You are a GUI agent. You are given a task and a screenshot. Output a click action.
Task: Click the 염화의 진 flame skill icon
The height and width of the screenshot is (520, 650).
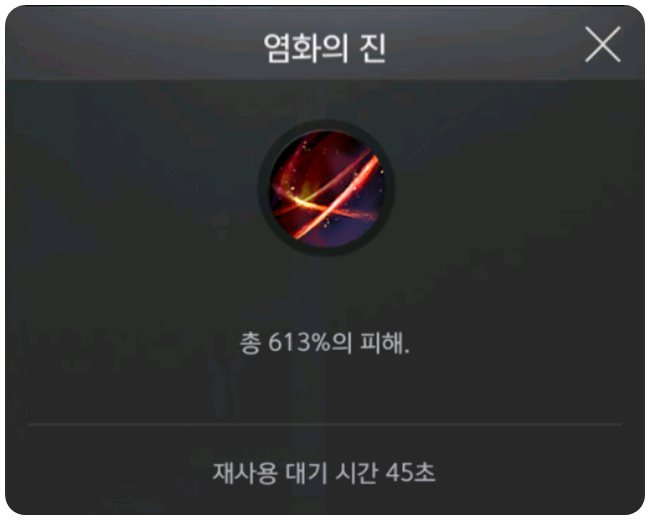tap(326, 188)
